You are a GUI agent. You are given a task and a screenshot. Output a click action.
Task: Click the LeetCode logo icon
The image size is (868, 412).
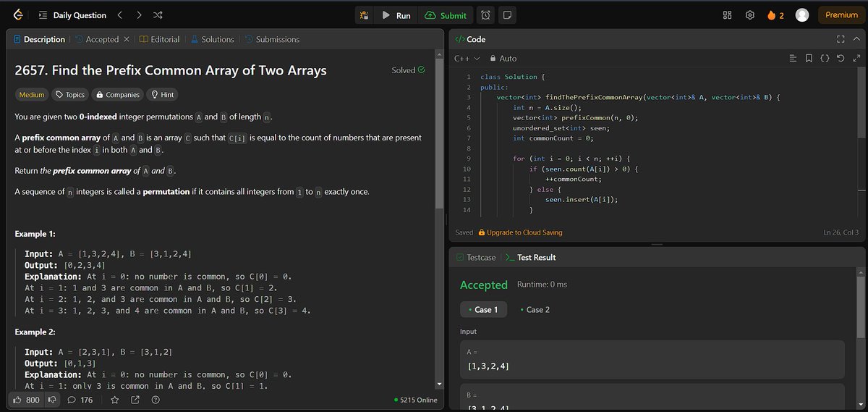17,15
